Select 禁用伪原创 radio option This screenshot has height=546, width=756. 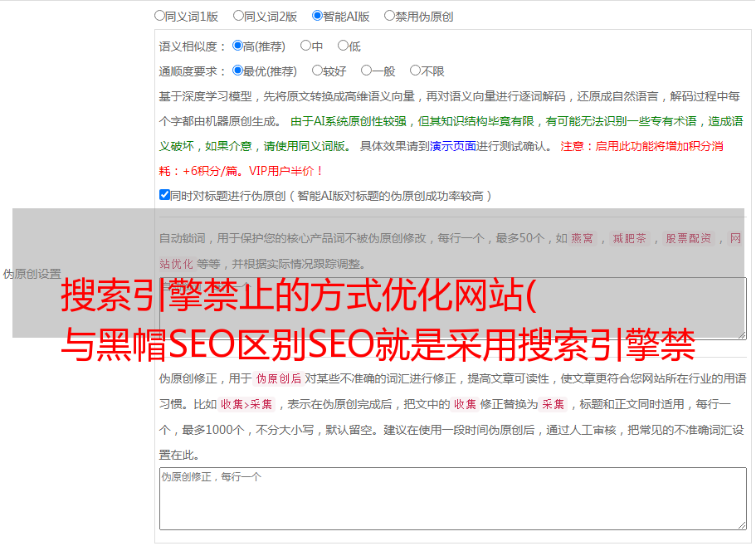(x=389, y=16)
